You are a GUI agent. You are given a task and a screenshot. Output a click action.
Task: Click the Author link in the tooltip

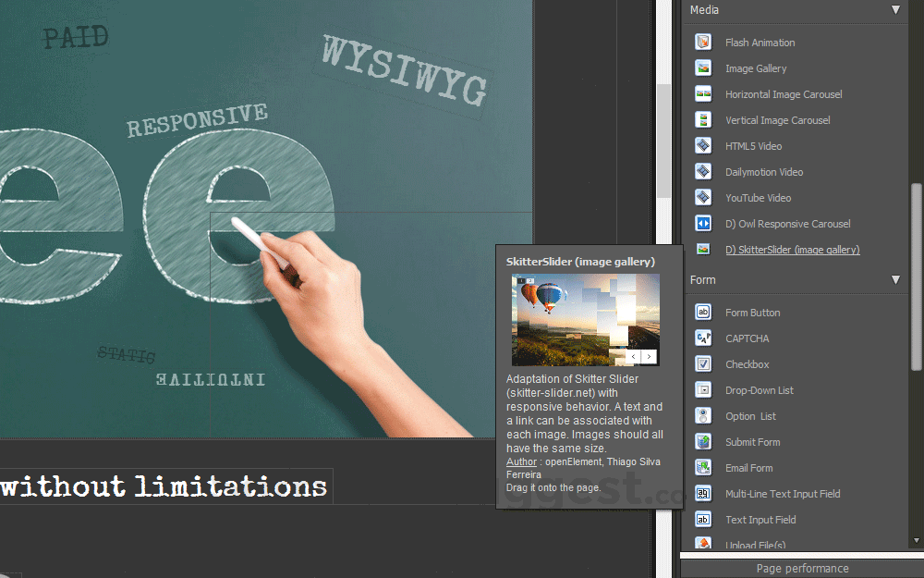pyautogui.click(x=520, y=461)
